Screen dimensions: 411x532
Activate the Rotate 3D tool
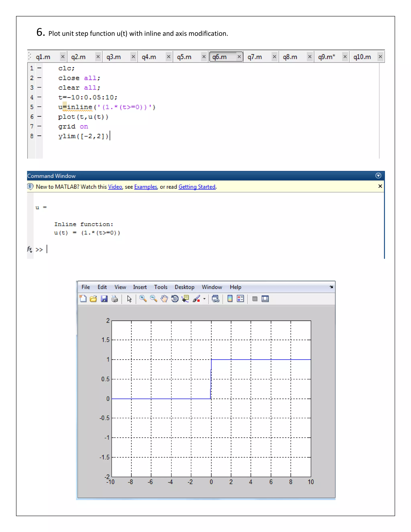point(175,299)
